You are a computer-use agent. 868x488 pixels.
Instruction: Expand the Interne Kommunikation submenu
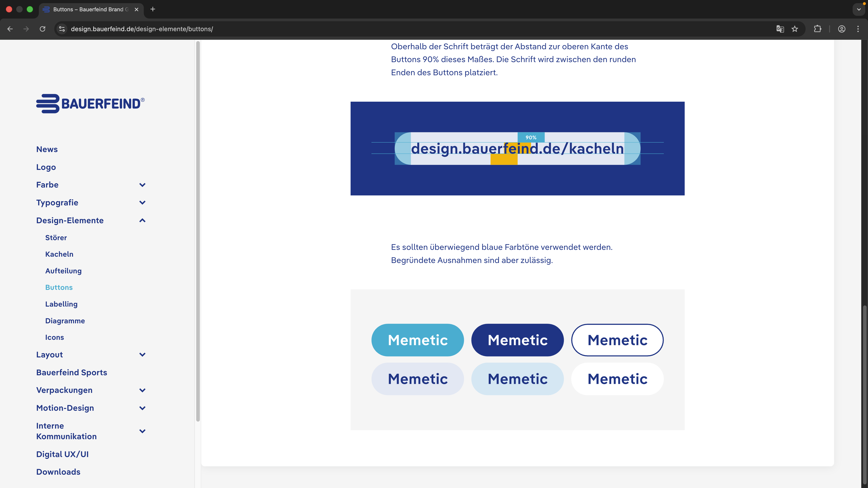[x=143, y=431]
